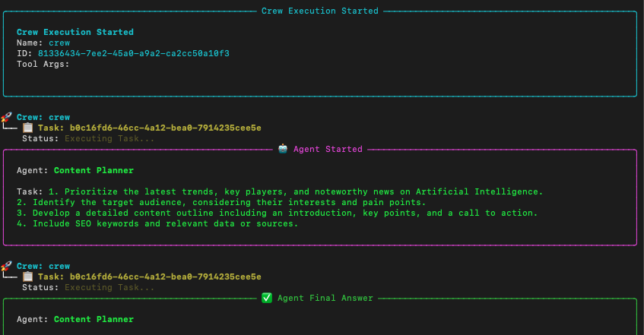Click the green checkmark icon beside Agent Final Answer
Screen dimensions: 644x335
coord(266,298)
